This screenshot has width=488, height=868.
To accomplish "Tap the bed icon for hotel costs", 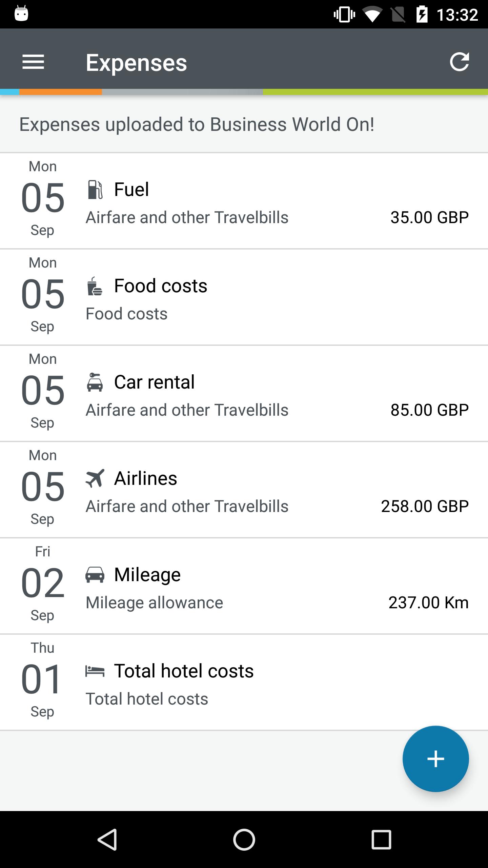I will (x=95, y=671).
